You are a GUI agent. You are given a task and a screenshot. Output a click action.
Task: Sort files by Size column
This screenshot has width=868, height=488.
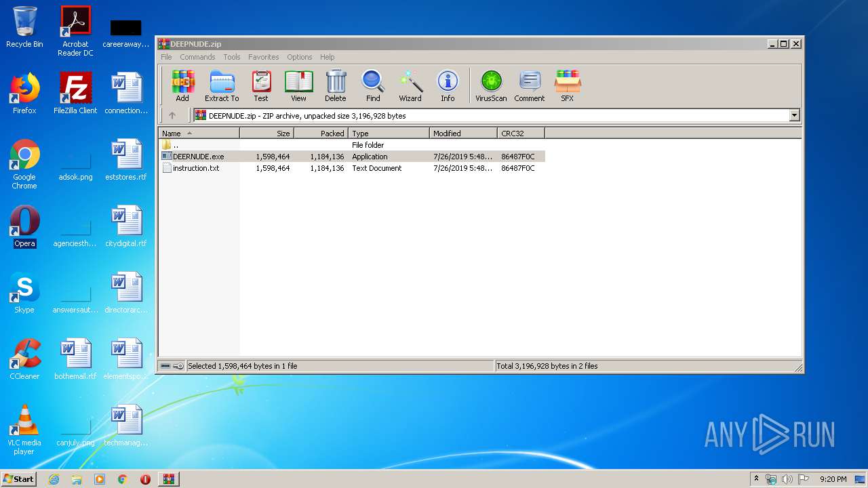pyautogui.click(x=267, y=134)
